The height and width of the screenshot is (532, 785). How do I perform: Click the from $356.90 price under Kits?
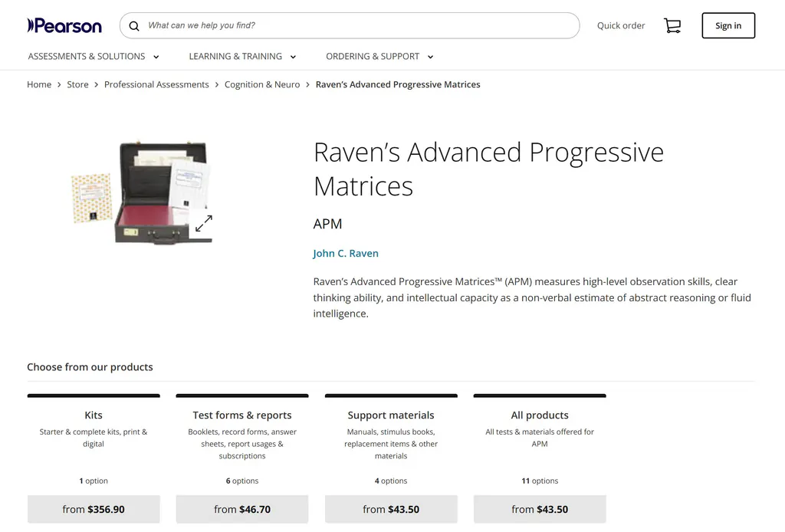[94, 509]
